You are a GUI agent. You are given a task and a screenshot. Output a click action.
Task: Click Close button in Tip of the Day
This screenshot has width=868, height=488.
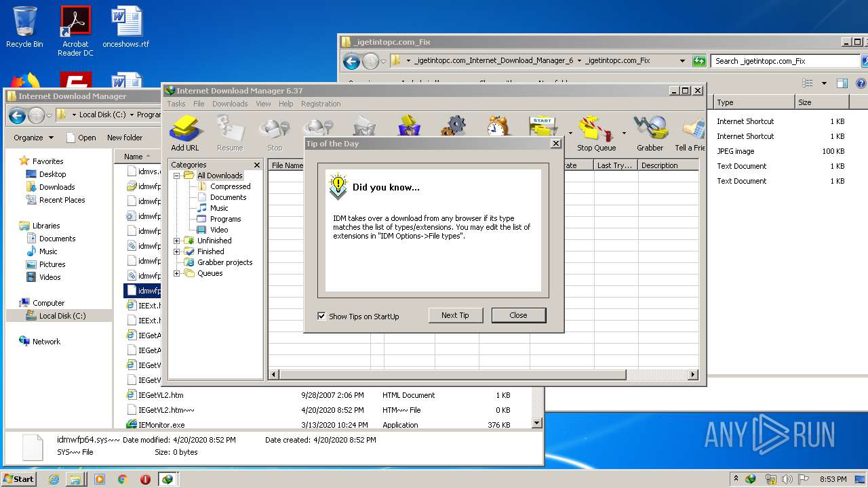(518, 315)
